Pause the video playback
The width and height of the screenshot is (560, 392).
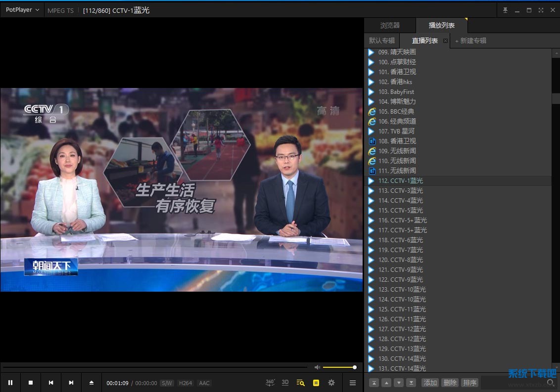[10, 383]
